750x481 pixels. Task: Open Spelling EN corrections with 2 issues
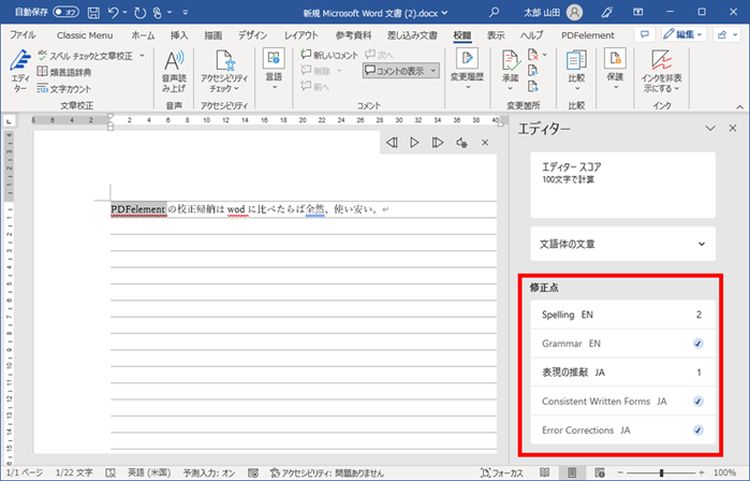click(623, 315)
